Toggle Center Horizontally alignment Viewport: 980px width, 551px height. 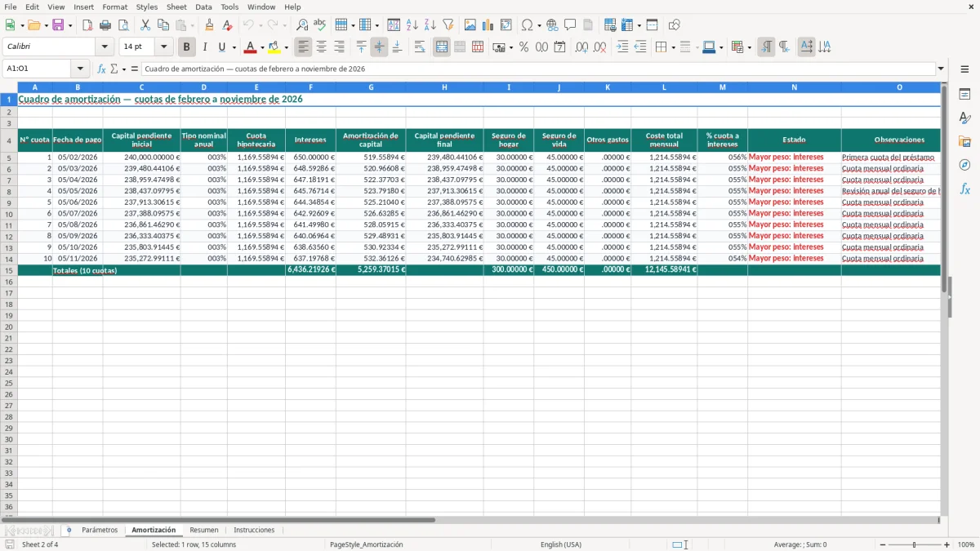322,47
